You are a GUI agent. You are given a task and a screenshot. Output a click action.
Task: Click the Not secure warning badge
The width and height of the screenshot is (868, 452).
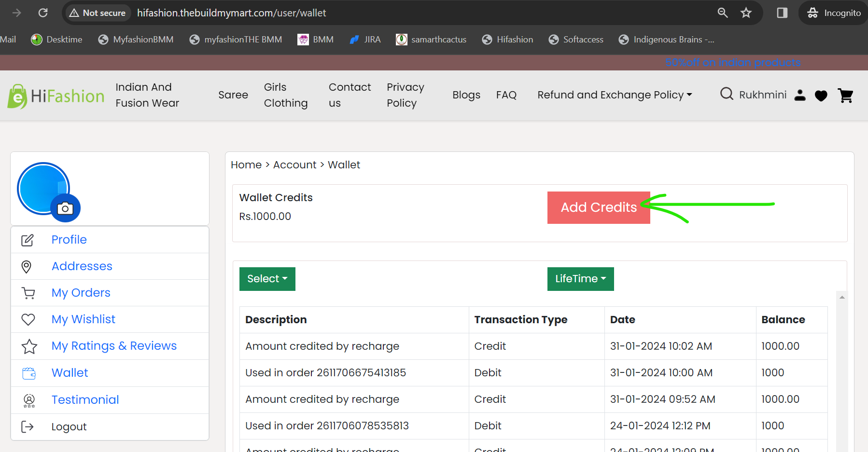tap(98, 13)
